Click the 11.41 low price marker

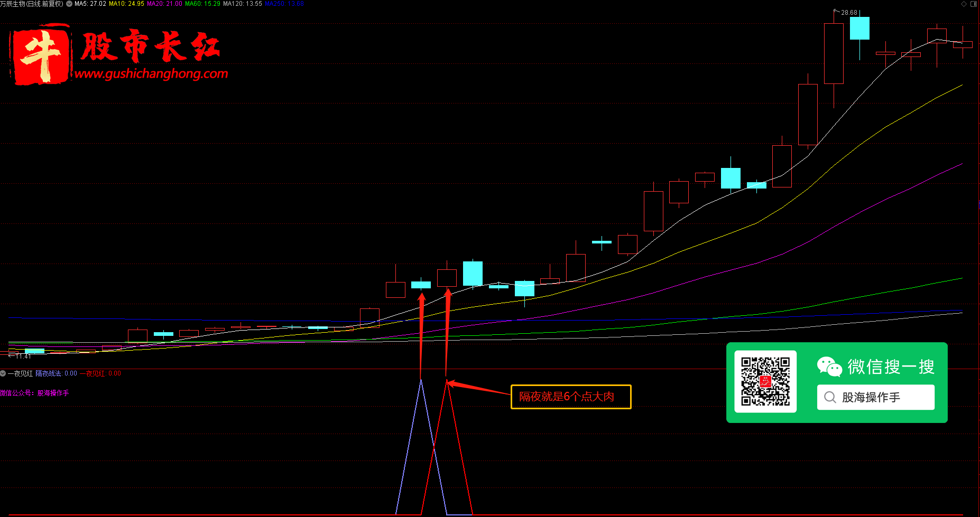tap(23, 356)
